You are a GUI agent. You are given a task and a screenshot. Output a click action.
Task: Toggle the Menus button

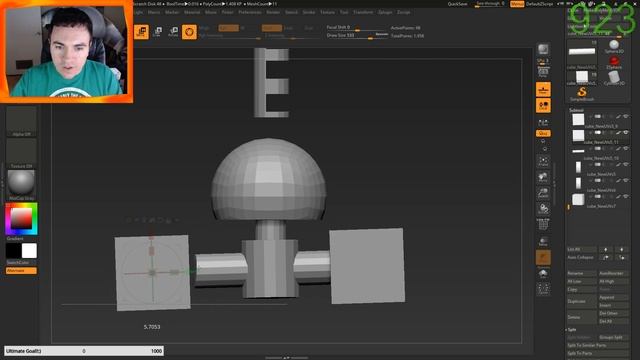coord(517,4)
